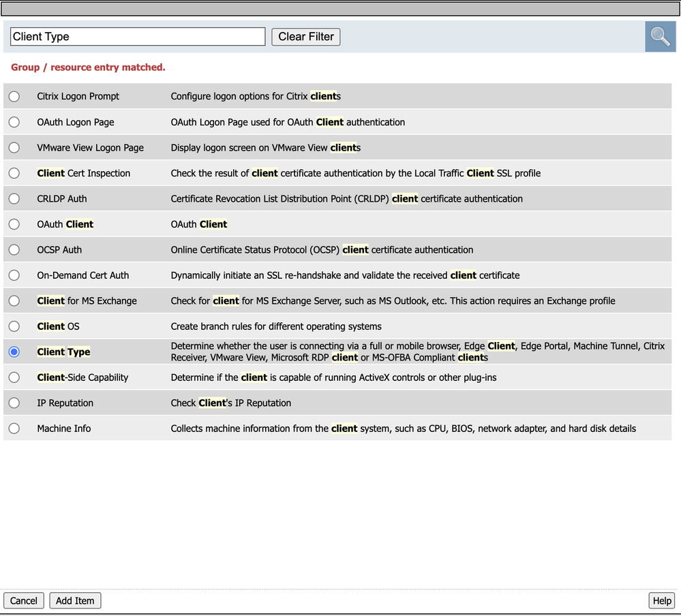Select the Citrix Logon Prompt radio button

(x=14, y=96)
